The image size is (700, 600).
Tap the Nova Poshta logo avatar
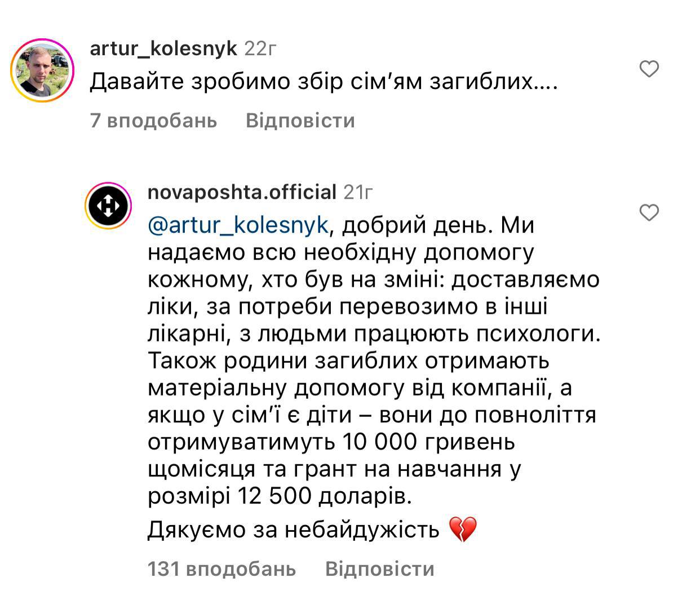[108, 206]
